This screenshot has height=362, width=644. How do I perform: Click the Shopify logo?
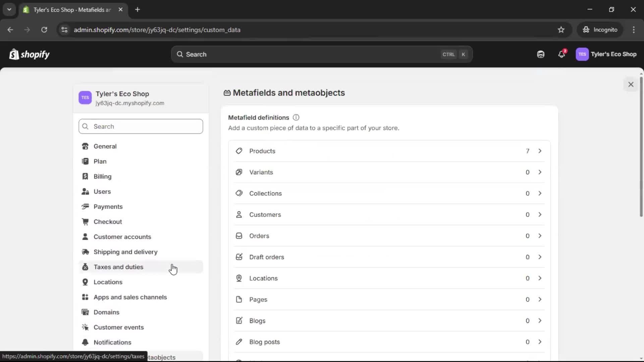(30, 54)
